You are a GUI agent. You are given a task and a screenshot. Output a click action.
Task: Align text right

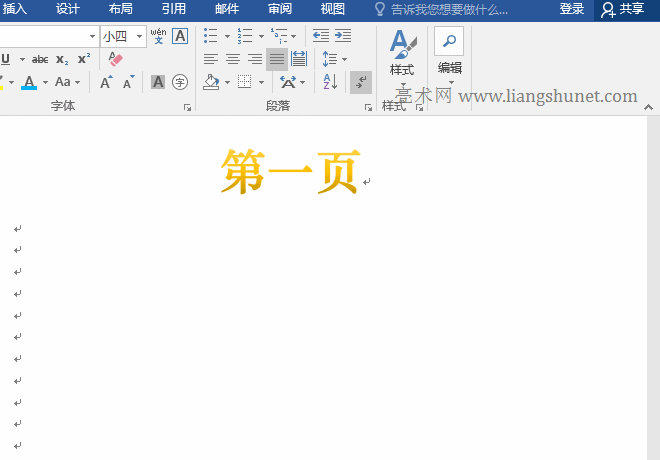[x=255, y=59]
